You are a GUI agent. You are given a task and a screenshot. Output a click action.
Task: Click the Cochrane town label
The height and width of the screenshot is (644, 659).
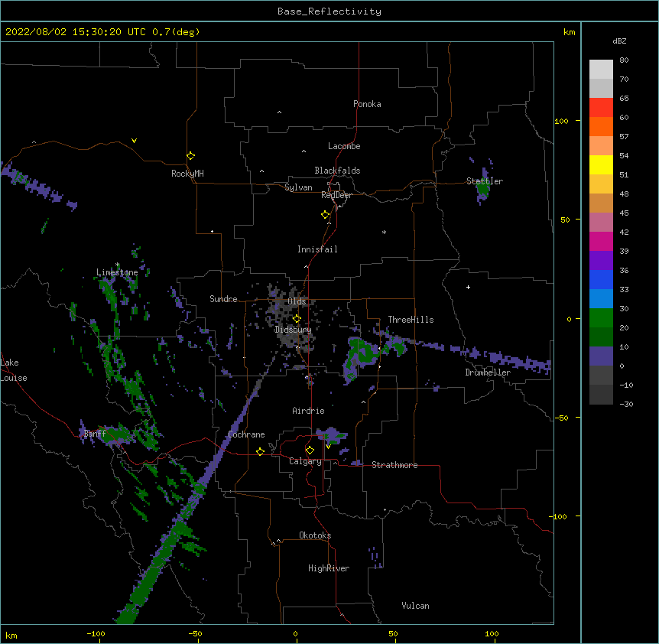[x=246, y=434]
